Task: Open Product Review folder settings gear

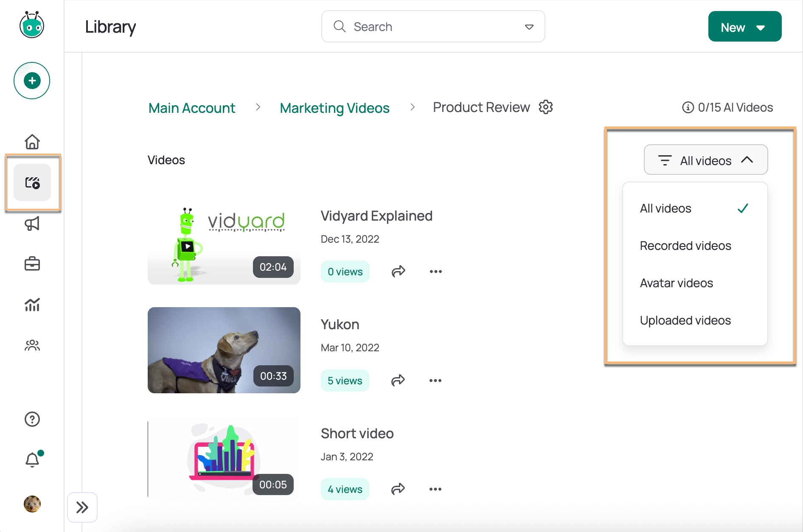Action: (546, 107)
